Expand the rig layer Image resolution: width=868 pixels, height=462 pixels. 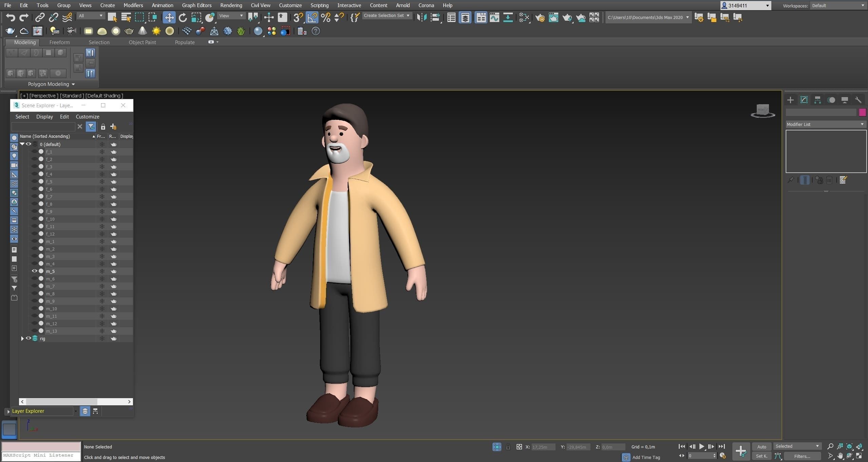click(x=22, y=338)
